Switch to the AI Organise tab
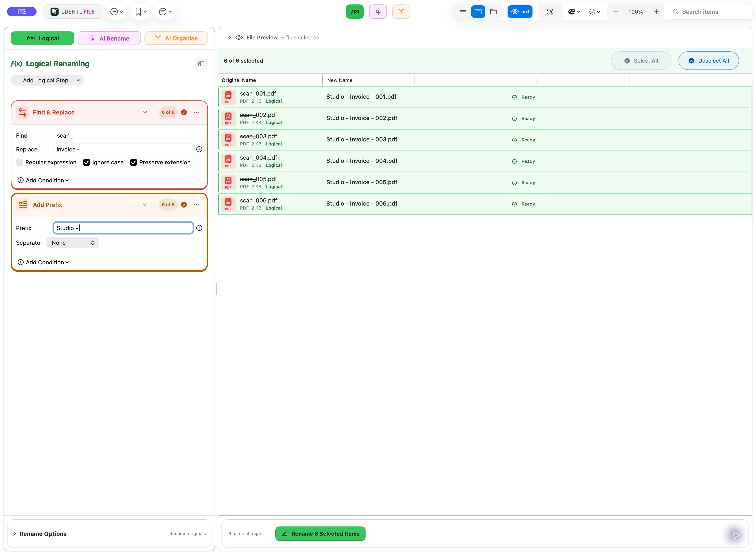Viewport: 756px width, 555px height. pos(176,38)
